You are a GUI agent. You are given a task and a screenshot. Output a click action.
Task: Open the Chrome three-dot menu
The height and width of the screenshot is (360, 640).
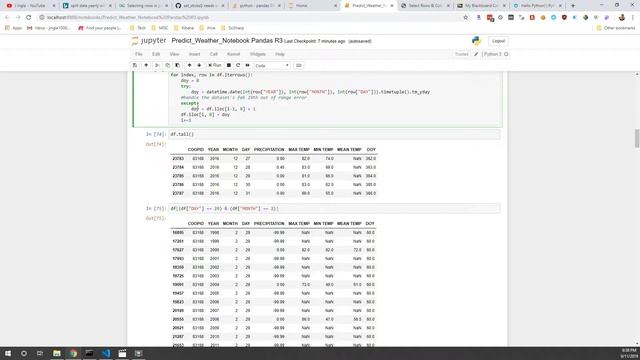coord(633,18)
